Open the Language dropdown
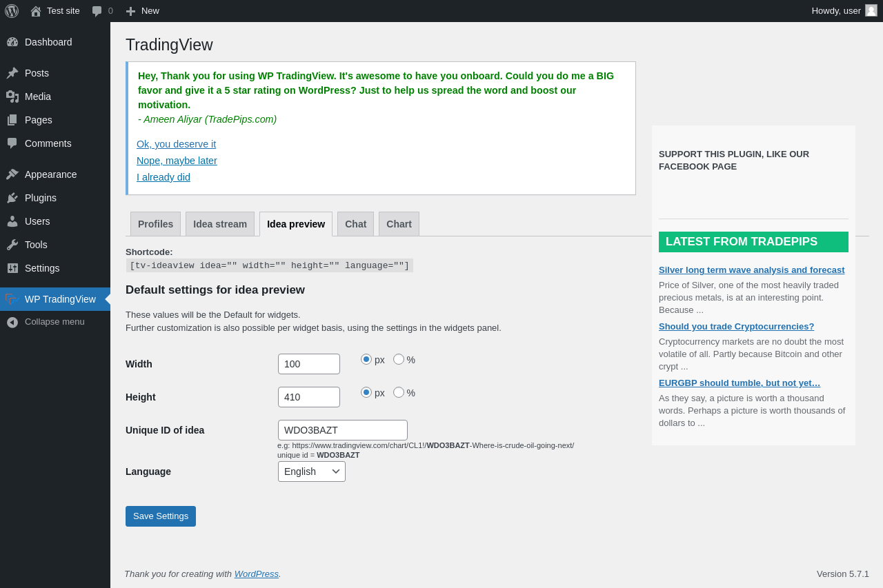Image resolution: width=883 pixels, height=588 pixels. (312, 472)
